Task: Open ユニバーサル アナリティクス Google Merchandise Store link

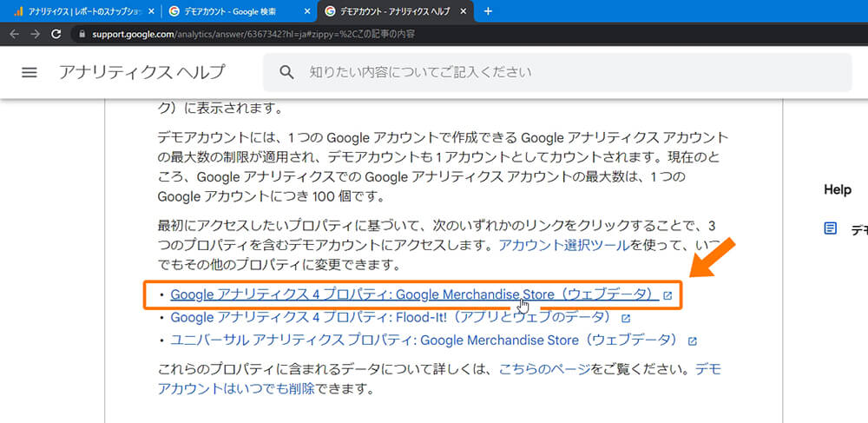Action: point(424,340)
